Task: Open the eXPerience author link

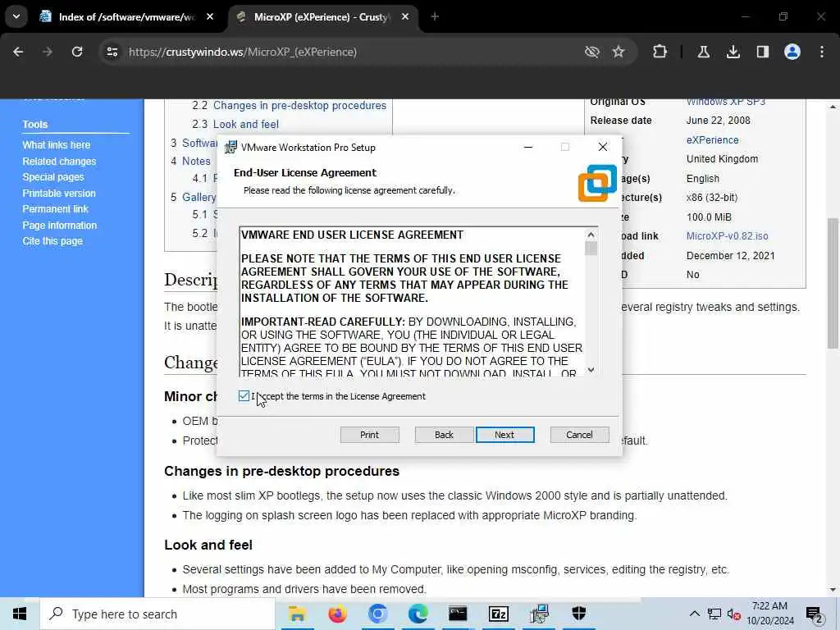Action: tap(713, 139)
